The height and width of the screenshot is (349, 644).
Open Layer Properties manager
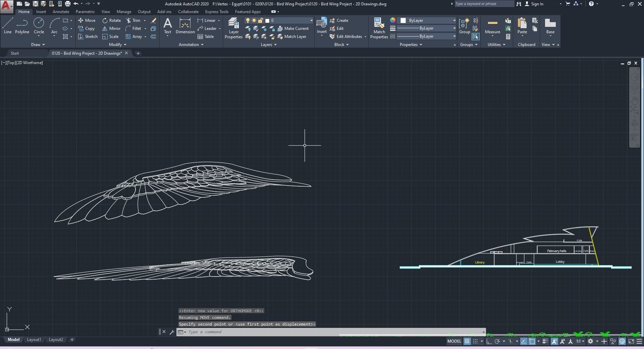(233, 28)
